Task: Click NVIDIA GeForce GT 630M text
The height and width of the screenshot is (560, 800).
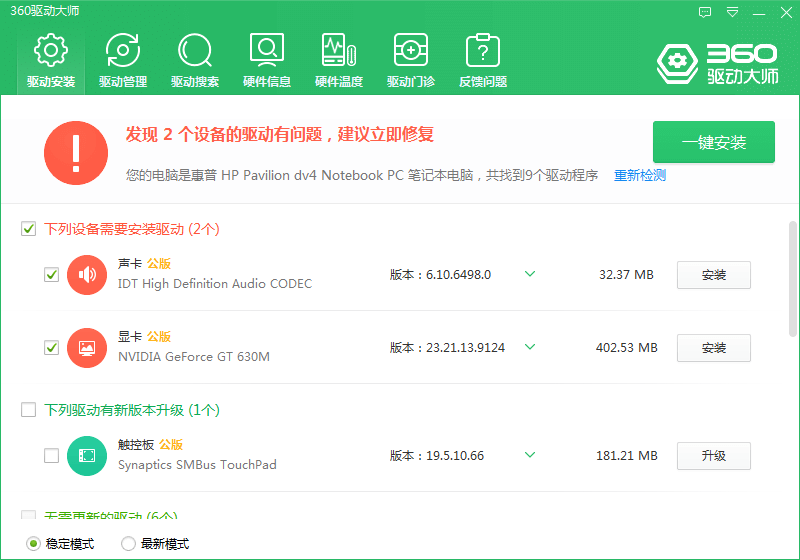Action: 194,357
